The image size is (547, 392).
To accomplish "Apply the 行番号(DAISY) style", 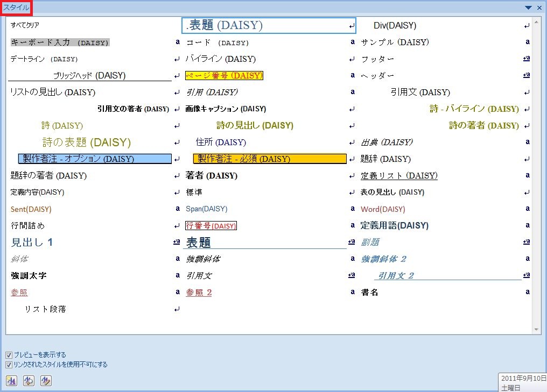I will [211, 225].
